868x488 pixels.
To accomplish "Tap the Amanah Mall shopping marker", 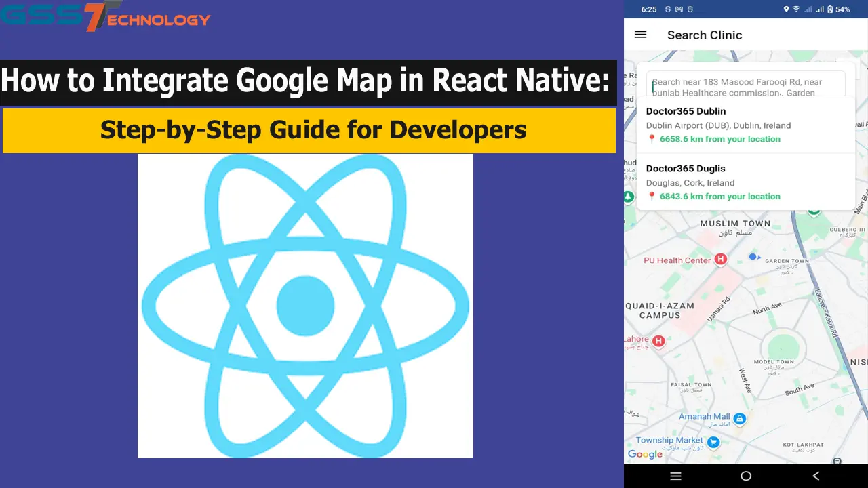I will pos(740,419).
